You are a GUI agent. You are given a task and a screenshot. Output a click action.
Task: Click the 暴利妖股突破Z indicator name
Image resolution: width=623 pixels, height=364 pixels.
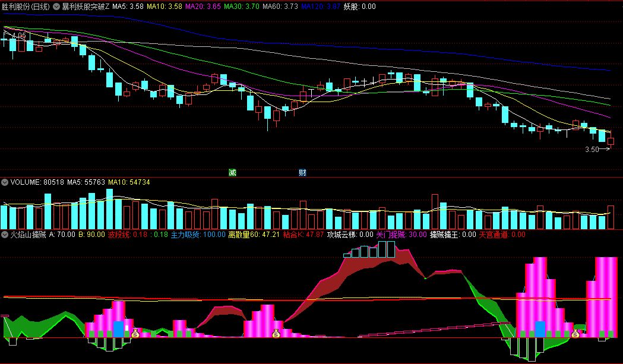tap(86, 7)
